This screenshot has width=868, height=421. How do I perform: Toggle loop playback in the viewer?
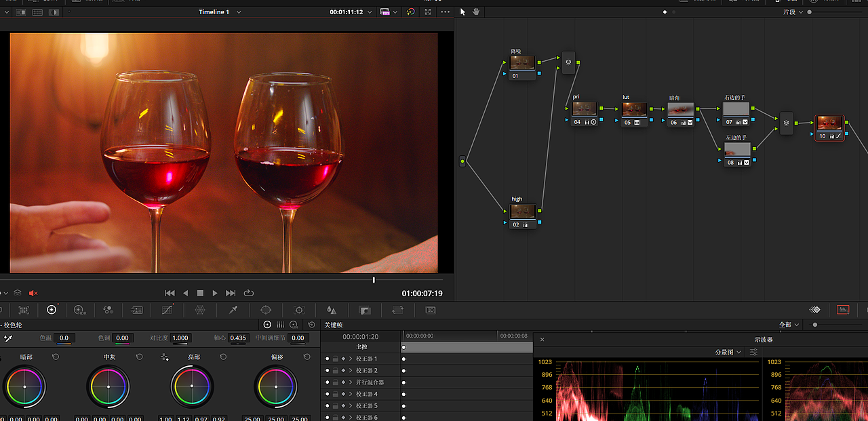click(249, 293)
